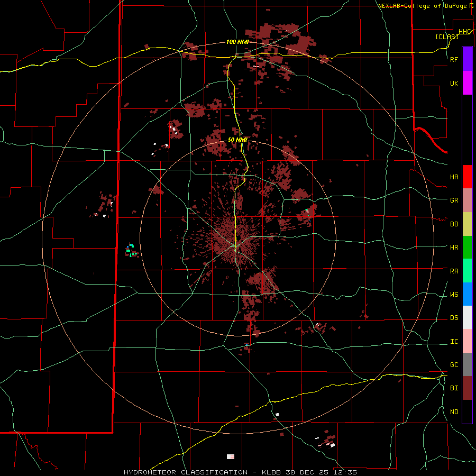Click the HR legend label
This screenshot has width=476, height=476.
pyautogui.click(x=454, y=248)
